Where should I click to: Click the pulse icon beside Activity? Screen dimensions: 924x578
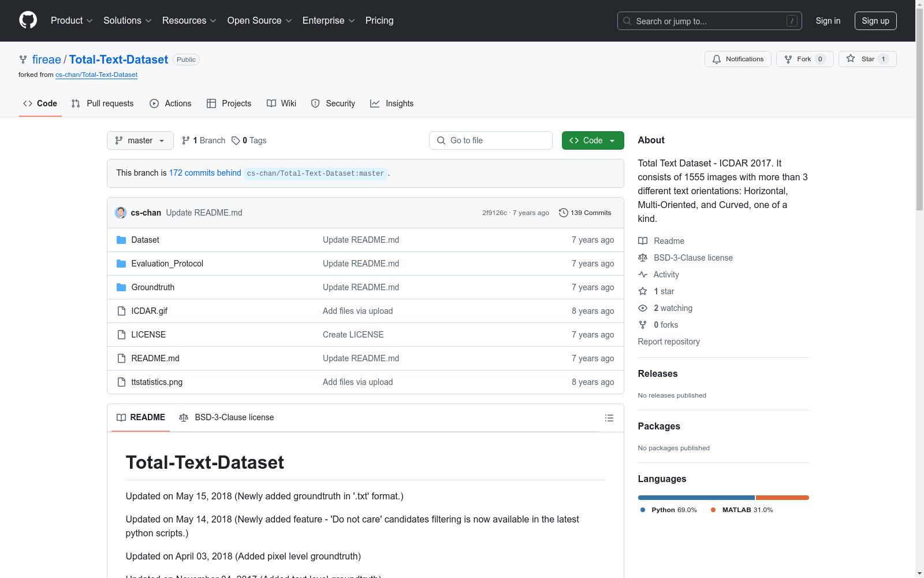(x=643, y=275)
